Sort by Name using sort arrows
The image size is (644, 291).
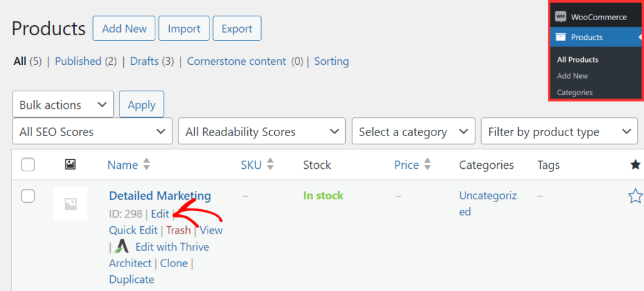[x=147, y=165]
